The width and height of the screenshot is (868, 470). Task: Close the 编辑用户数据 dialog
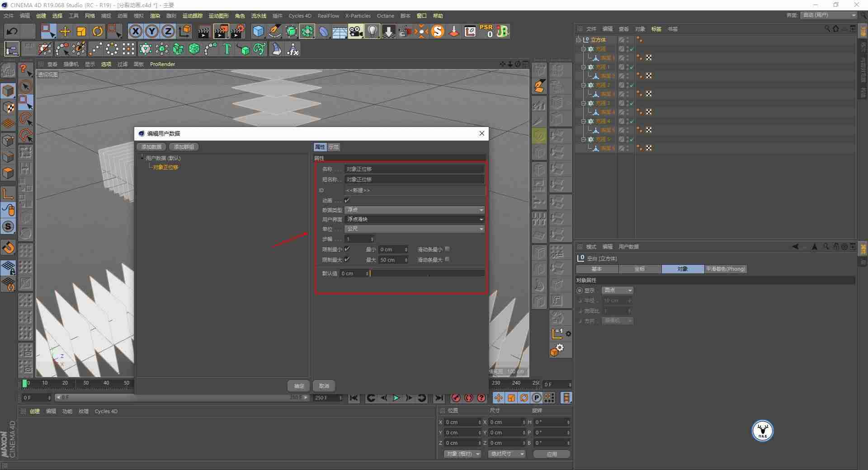coord(481,133)
